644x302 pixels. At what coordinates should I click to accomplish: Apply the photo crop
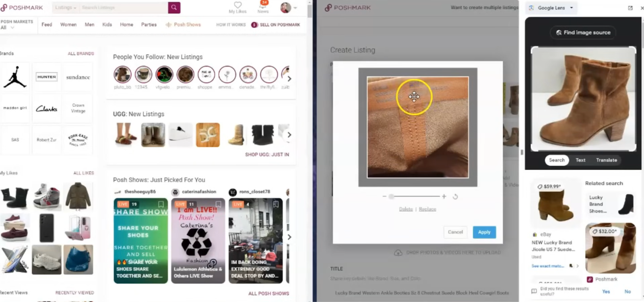point(484,232)
